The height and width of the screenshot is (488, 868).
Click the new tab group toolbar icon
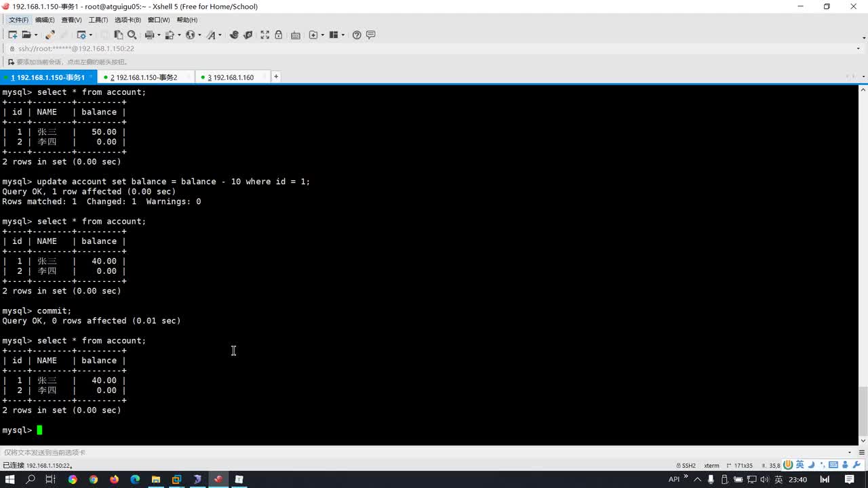(x=313, y=35)
